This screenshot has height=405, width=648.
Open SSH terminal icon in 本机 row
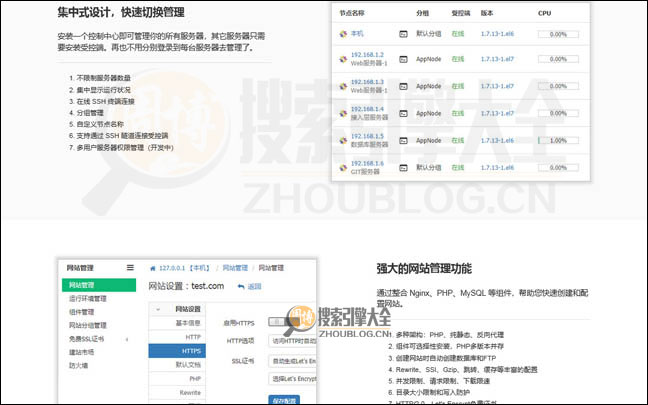403,34
